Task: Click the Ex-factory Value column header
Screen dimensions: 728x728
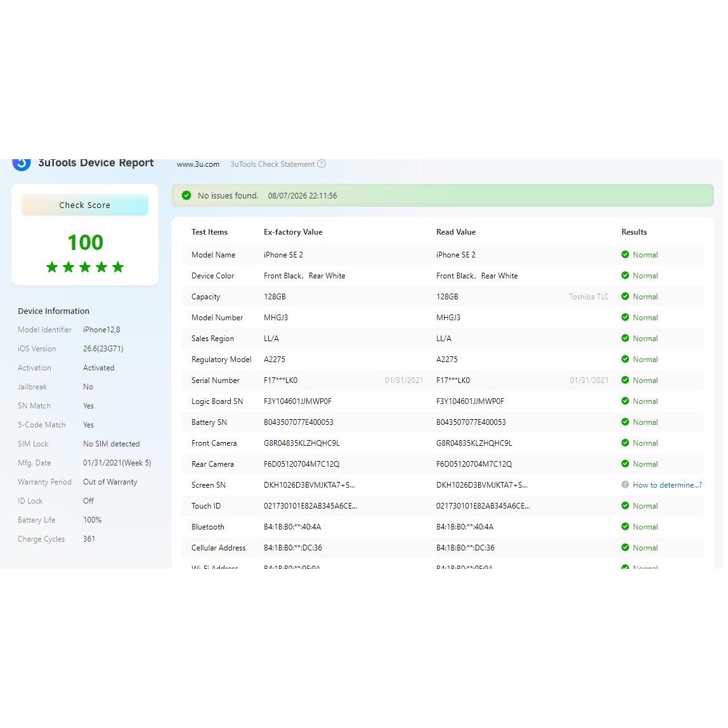Action: pyautogui.click(x=293, y=231)
